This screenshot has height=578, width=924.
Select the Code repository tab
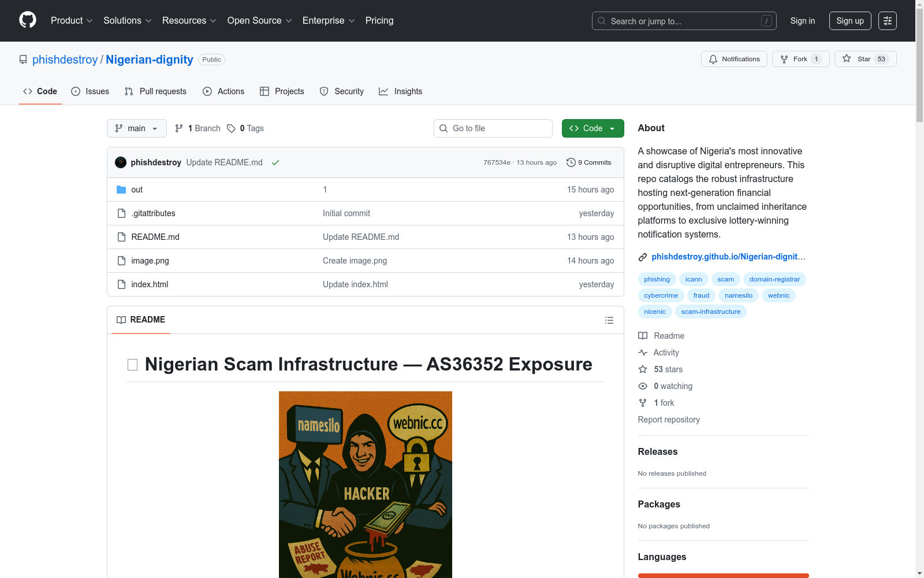pyautogui.click(x=40, y=91)
